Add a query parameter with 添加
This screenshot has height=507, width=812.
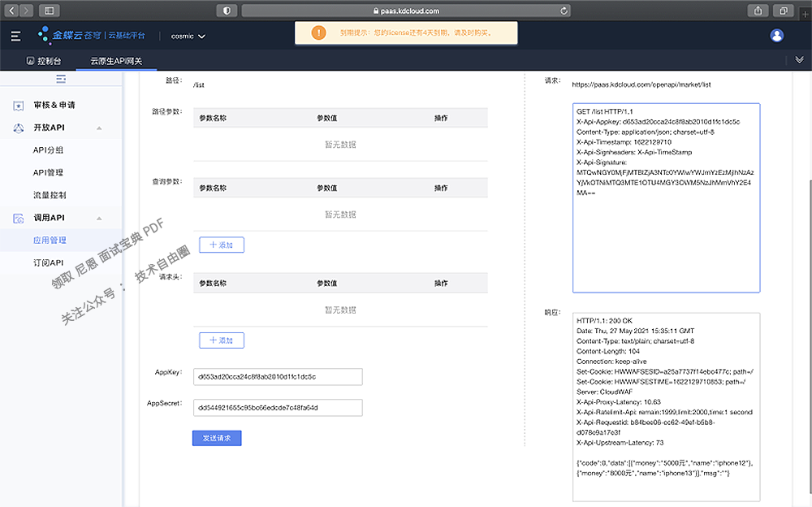click(222, 245)
